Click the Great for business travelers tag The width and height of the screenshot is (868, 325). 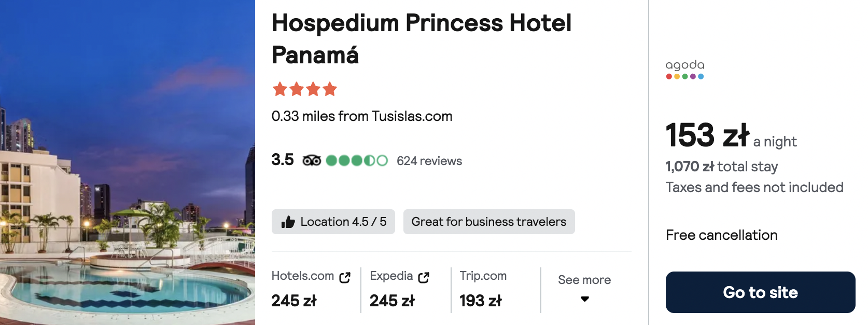point(489,222)
